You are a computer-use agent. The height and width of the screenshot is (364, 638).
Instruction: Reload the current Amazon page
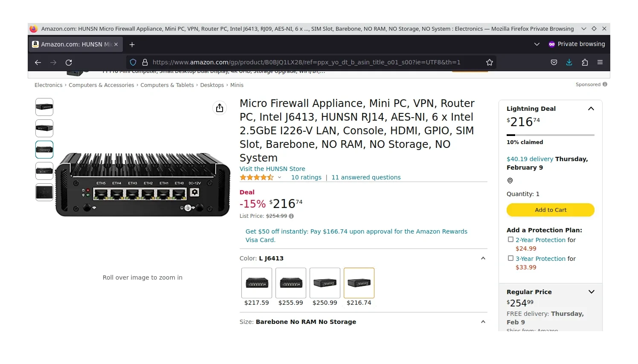click(69, 62)
